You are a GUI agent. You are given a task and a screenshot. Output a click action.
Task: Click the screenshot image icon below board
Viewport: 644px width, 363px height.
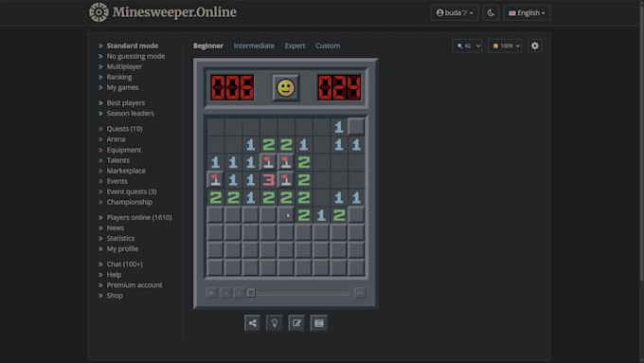319,323
